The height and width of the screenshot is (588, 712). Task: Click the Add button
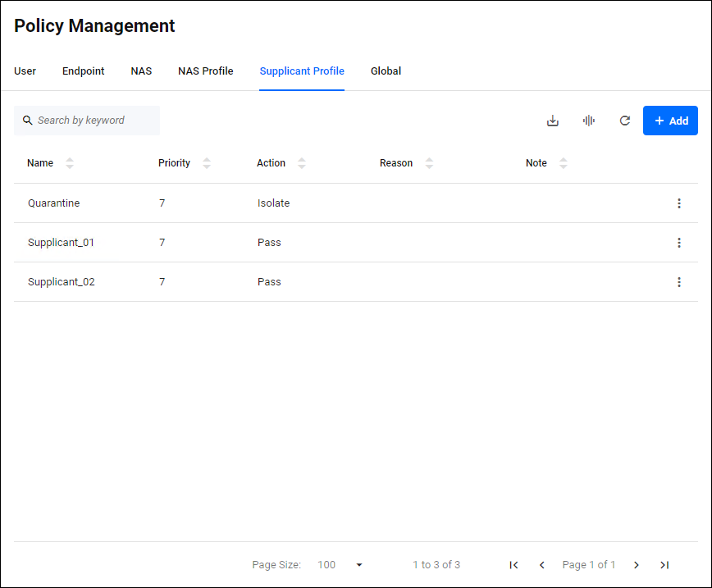click(x=670, y=121)
